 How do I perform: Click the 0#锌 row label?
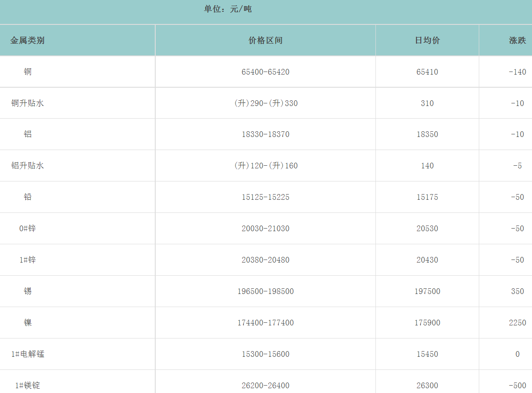[27, 229]
